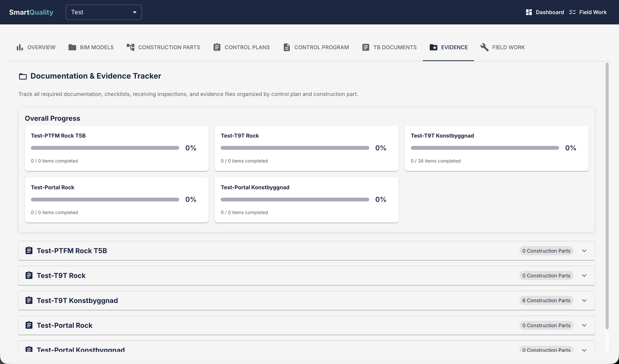Click the 6 Construction Parts badge
This screenshot has height=364, width=619.
point(546,301)
